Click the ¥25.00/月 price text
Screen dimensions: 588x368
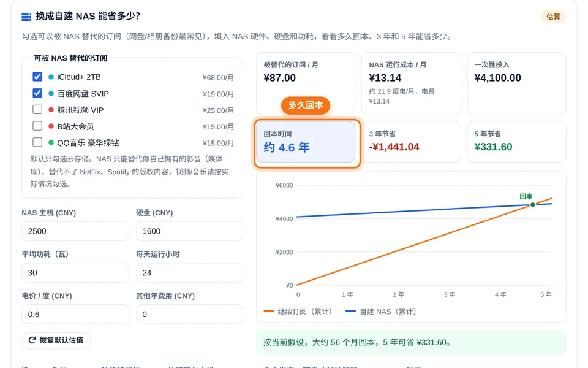click(x=218, y=110)
